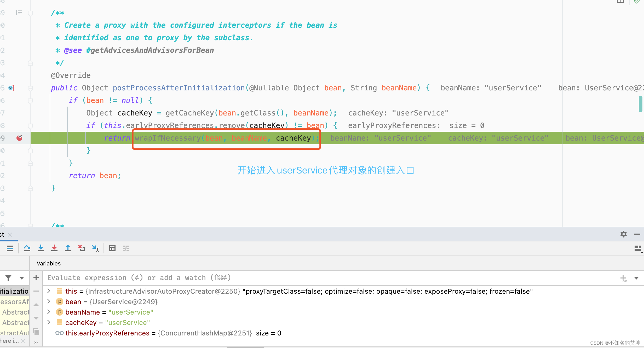The height and width of the screenshot is (348, 644).
Task: Click add new watch plus icon
Action: (x=36, y=278)
